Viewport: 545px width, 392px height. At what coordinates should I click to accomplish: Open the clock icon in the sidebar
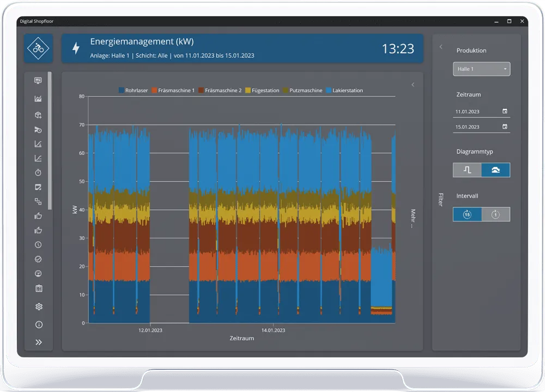[x=38, y=245]
